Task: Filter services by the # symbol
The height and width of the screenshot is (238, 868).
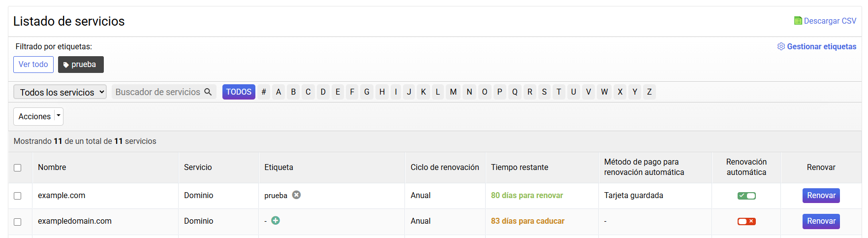Action: pyautogui.click(x=264, y=92)
